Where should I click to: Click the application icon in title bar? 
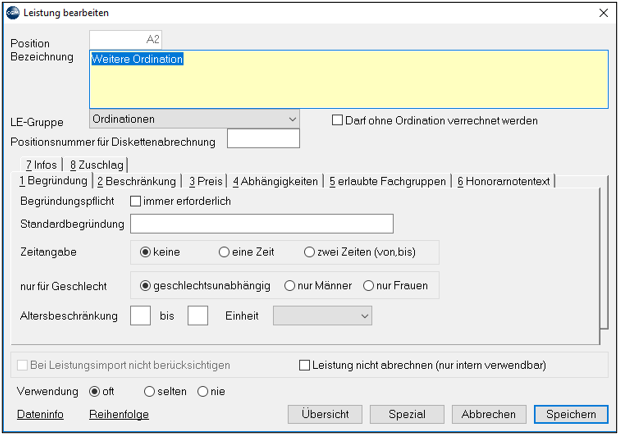pyautogui.click(x=13, y=13)
